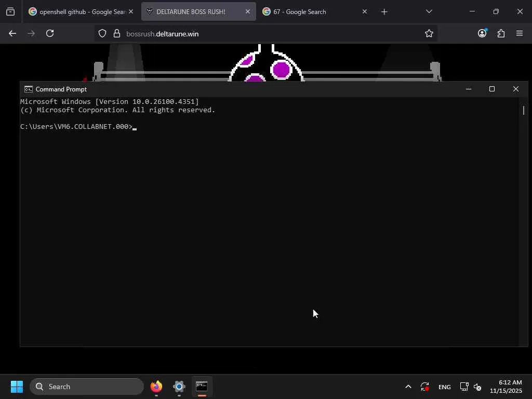Maximize the Command Prompt window
The width and height of the screenshot is (532, 399).
click(x=492, y=89)
